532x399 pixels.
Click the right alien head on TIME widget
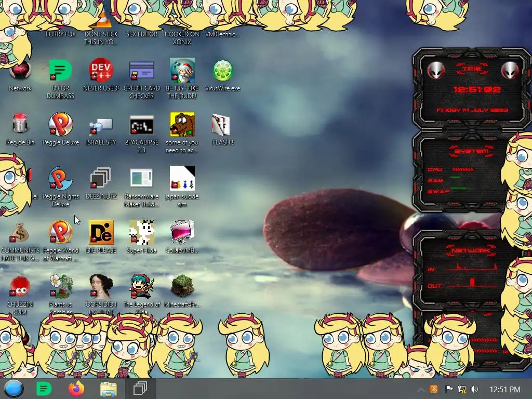click(510, 70)
